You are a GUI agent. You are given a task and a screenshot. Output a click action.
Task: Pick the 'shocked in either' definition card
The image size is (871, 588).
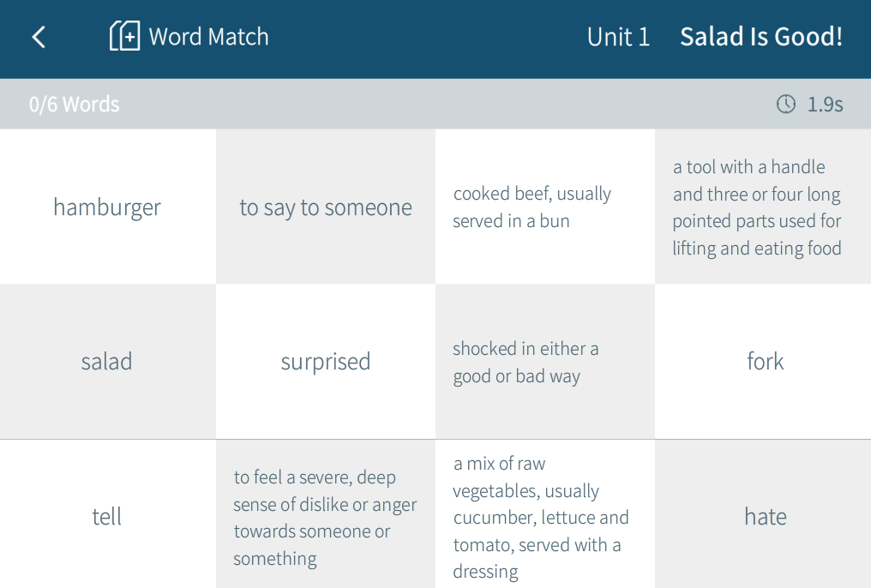pos(544,362)
